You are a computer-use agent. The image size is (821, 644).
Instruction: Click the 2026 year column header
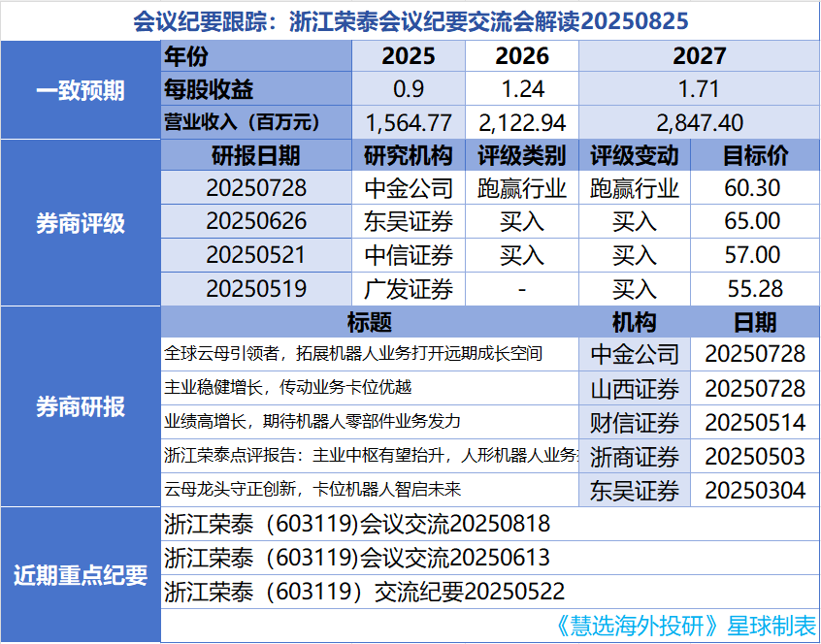522,56
